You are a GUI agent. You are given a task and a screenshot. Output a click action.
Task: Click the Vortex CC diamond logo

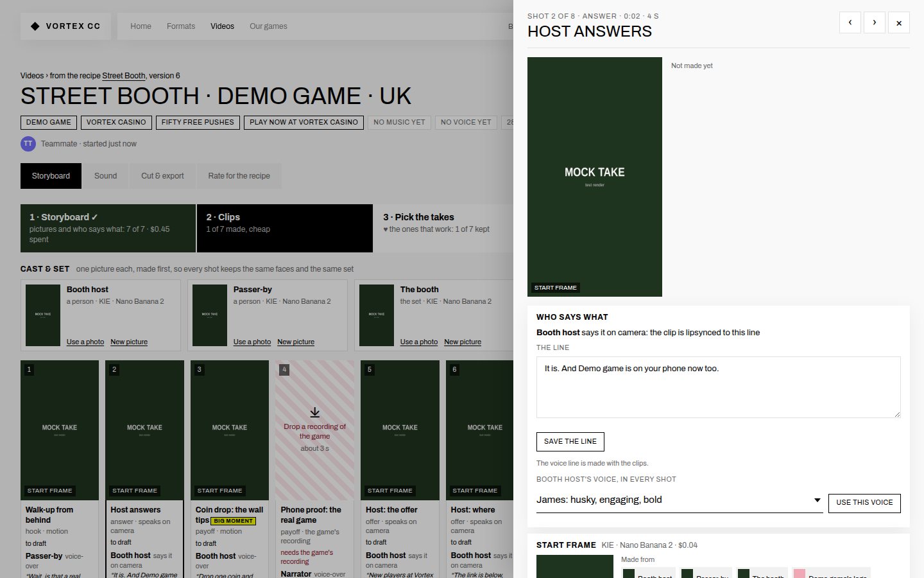click(35, 26)
